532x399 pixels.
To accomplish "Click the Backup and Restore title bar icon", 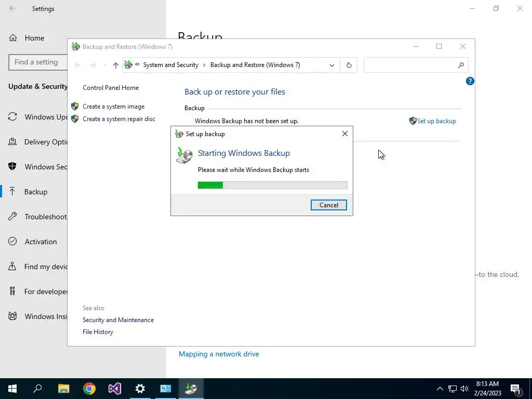I will coord(75,46).
